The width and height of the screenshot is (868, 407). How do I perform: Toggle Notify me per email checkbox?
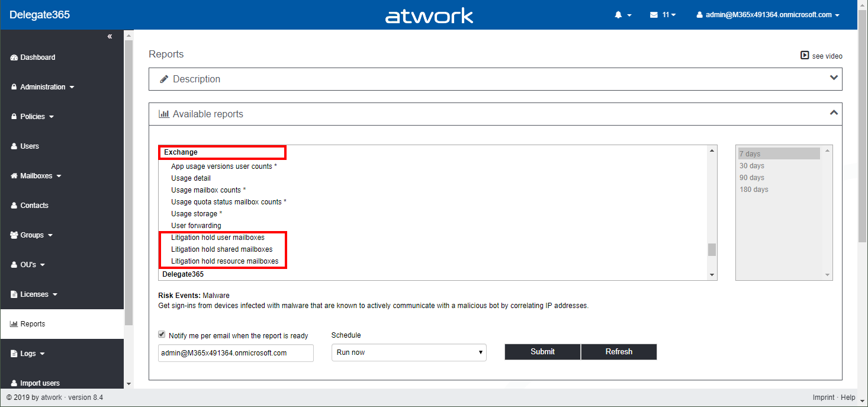click(162, 334)
